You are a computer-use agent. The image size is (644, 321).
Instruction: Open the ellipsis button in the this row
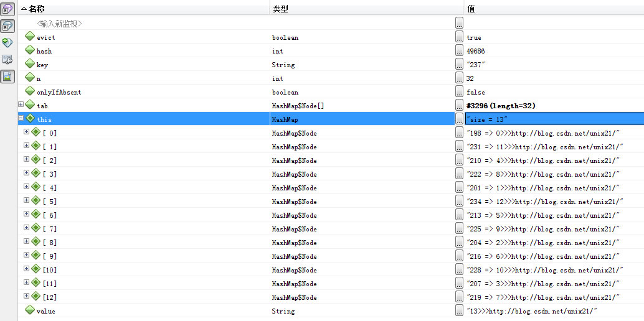coord(459,119)
